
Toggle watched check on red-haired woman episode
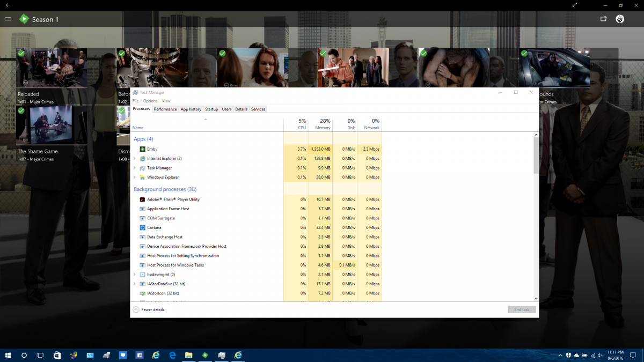click(x=222, y=54)
